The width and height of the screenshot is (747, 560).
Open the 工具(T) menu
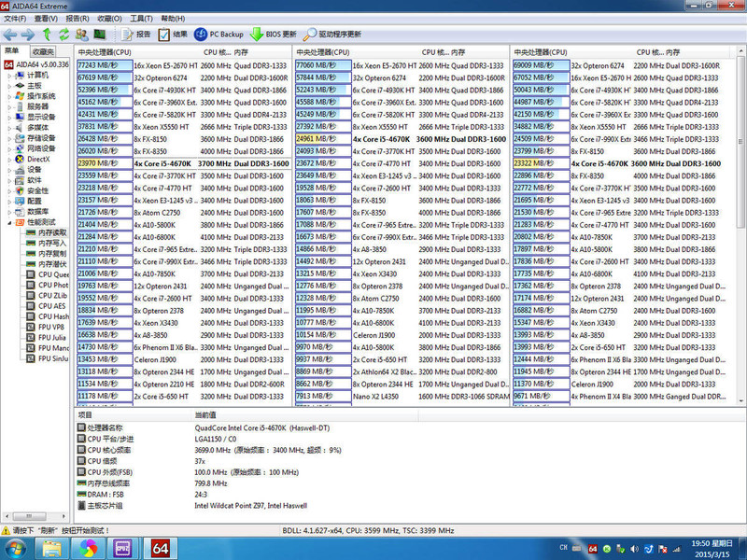tap(141, 19)
